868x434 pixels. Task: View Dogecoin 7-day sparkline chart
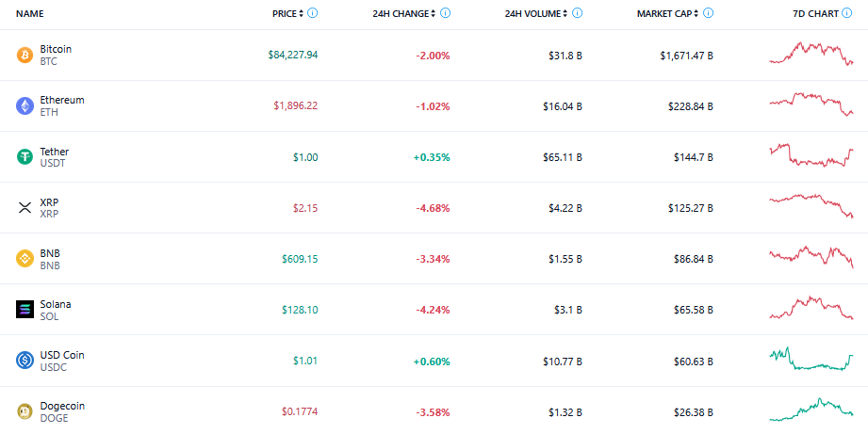811,410
